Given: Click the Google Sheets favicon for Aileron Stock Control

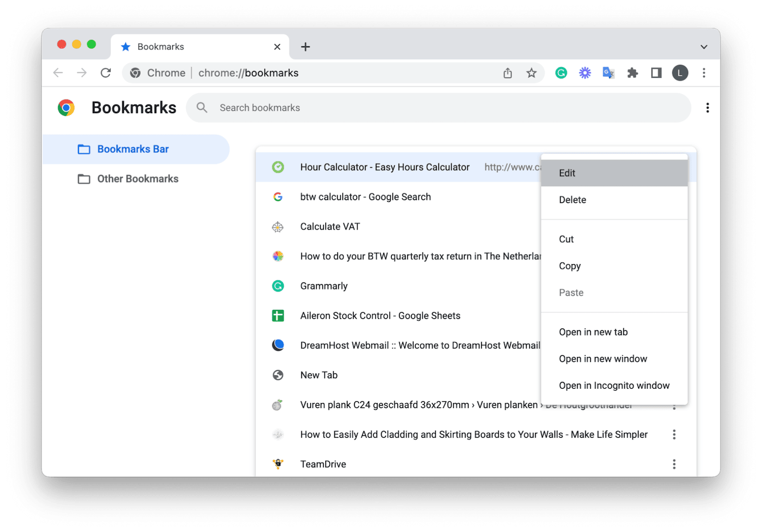Looking at the screenshot, I should coord(278,315).
